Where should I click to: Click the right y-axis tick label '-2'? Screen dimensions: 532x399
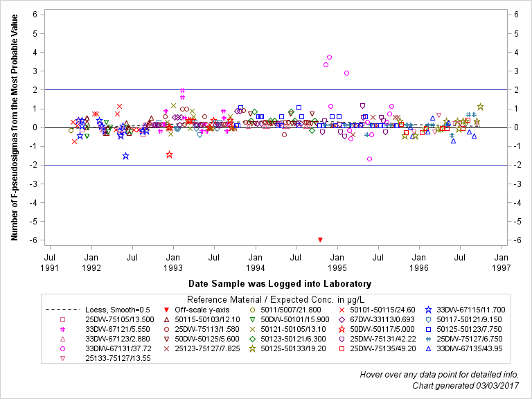(x=517, y=166)
